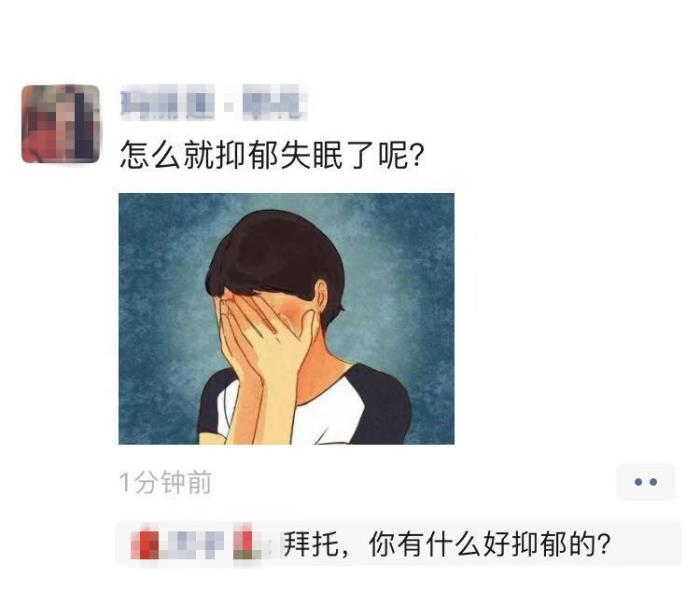Screen dimensions: 700x592
Task: Tap the two-dot like/comment button
Action: (x=646, y=482)
